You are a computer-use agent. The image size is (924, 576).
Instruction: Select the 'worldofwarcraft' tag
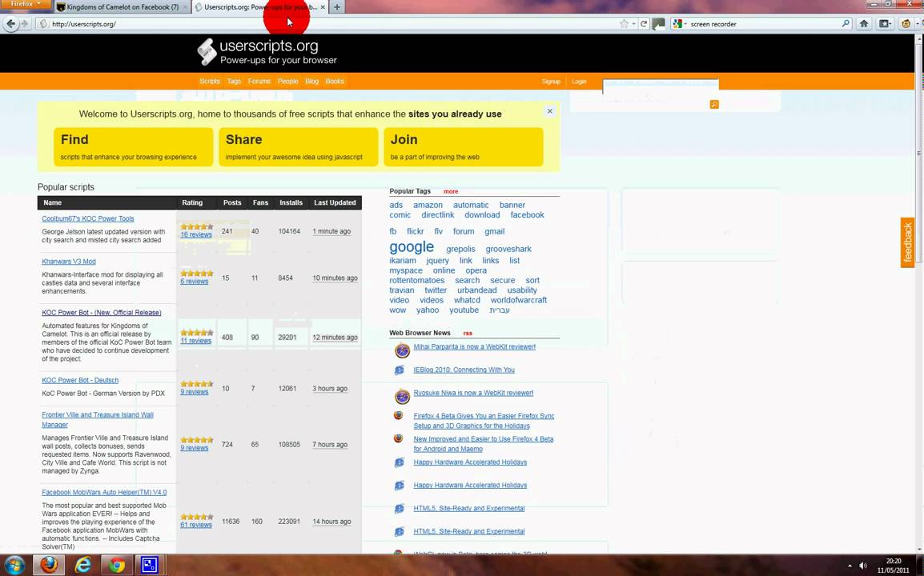(519, 300)
